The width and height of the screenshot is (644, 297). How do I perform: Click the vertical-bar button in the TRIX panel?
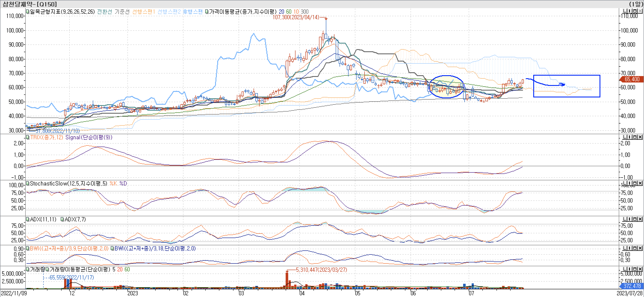click(x=630, y=137)
